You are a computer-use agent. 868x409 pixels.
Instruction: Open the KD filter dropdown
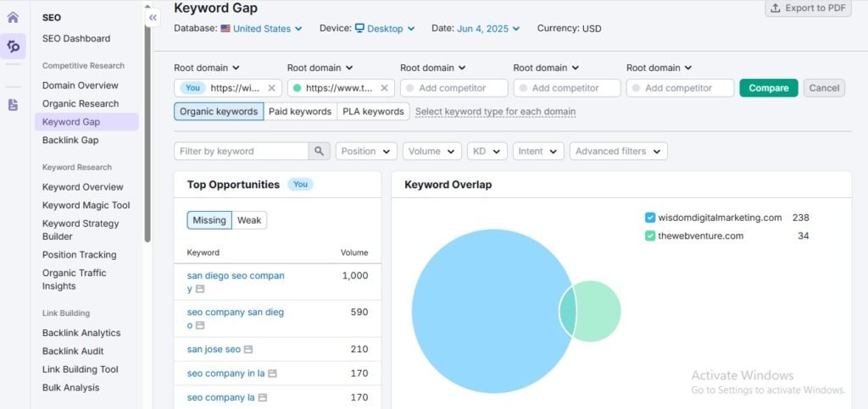coord(487,151)
